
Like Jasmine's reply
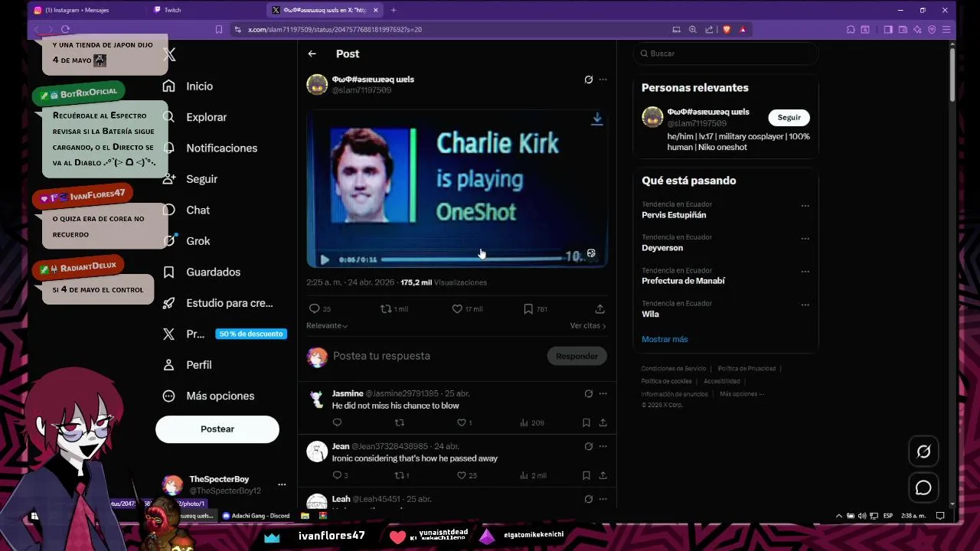coord(461,422)
